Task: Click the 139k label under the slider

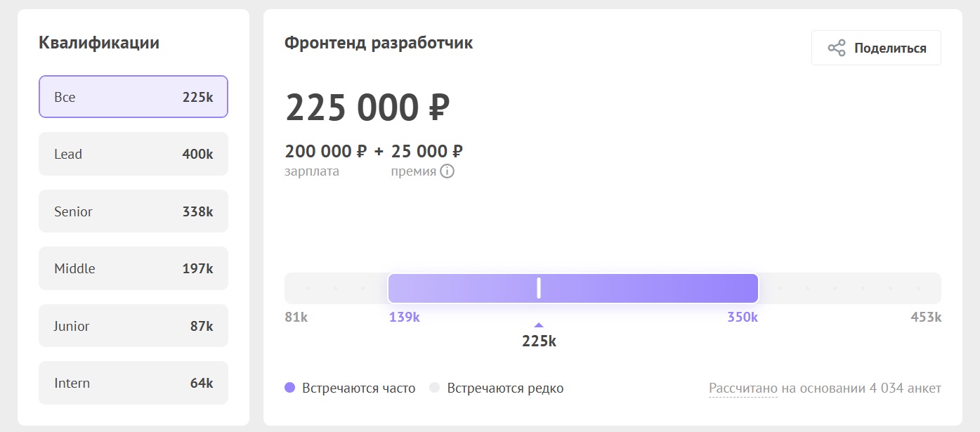Action: click(404, 317)
